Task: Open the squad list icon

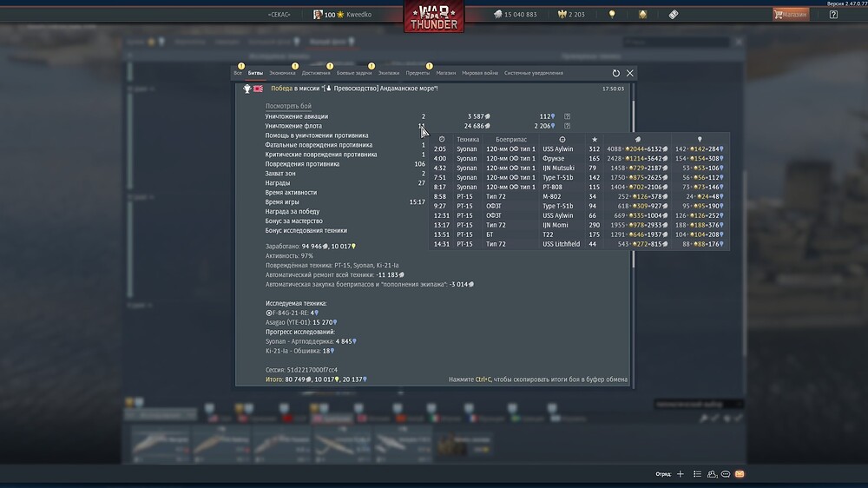Action: pos(697,474)
